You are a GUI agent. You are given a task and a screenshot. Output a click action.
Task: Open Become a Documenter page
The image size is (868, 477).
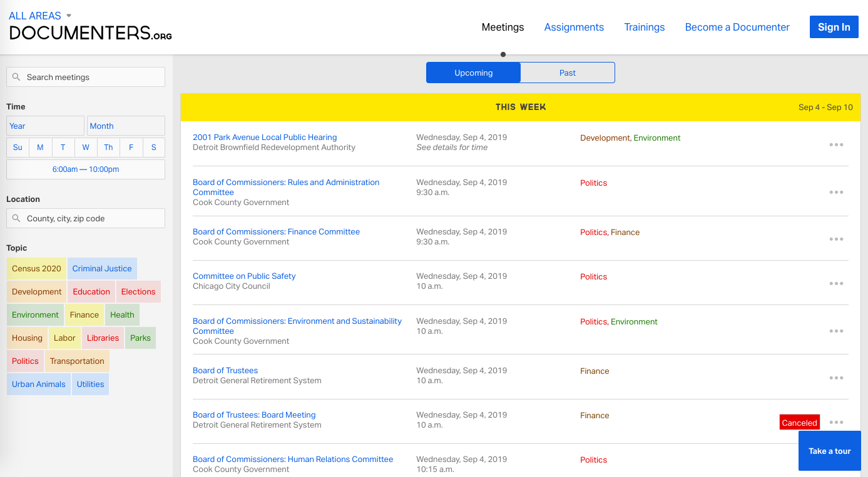tap(737, 27)
